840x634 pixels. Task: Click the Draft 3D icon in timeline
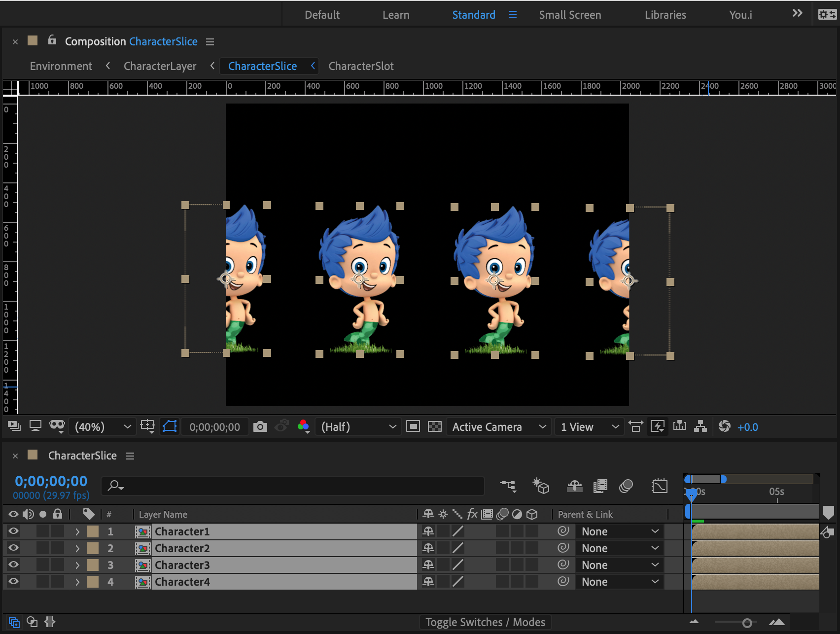(541, 486)
